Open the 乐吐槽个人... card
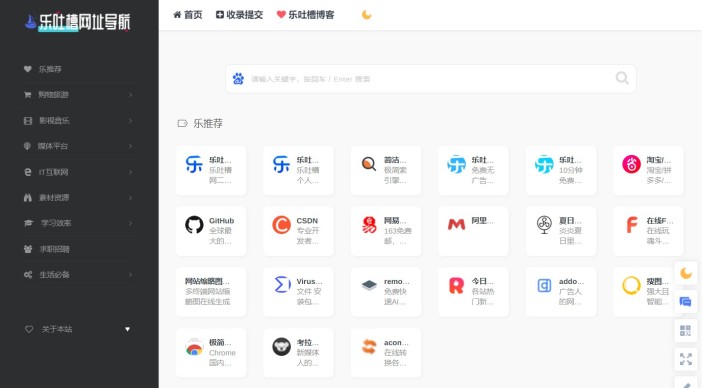This screenshot has width=702, height=388. (298, 170)
